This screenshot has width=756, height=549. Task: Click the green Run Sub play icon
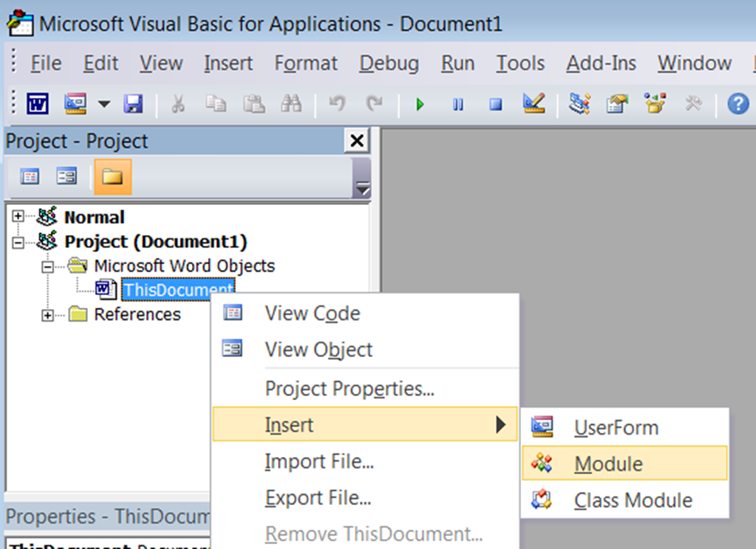coord(419,104)
